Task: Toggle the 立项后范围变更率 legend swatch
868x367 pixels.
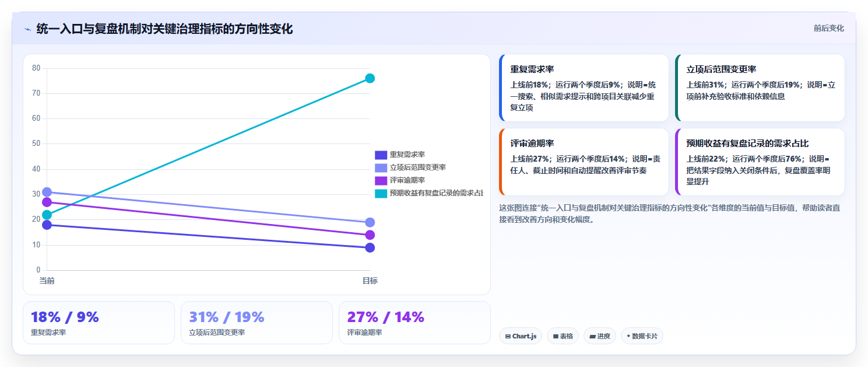Action: pos(381,167)
